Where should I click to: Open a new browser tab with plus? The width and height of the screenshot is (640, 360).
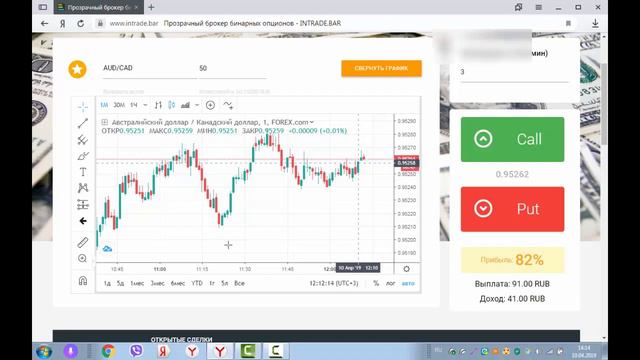[151, 7]
